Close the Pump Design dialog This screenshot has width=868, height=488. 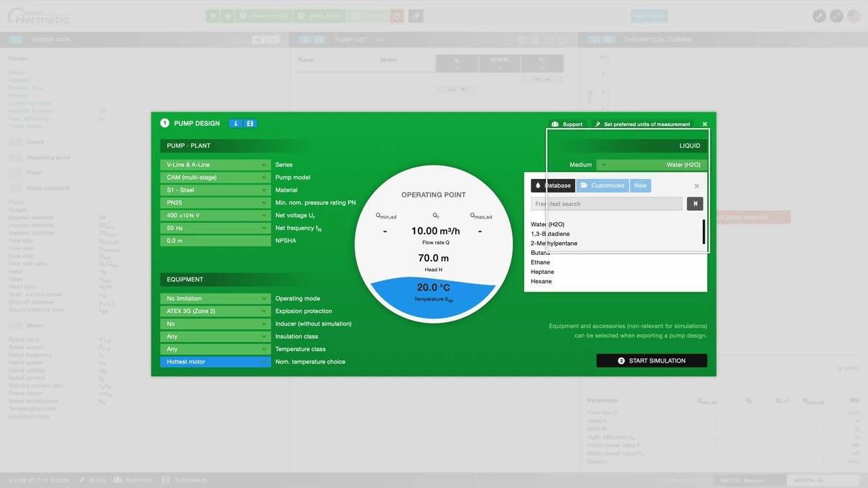pyautogui.click(x=705, y=124)
